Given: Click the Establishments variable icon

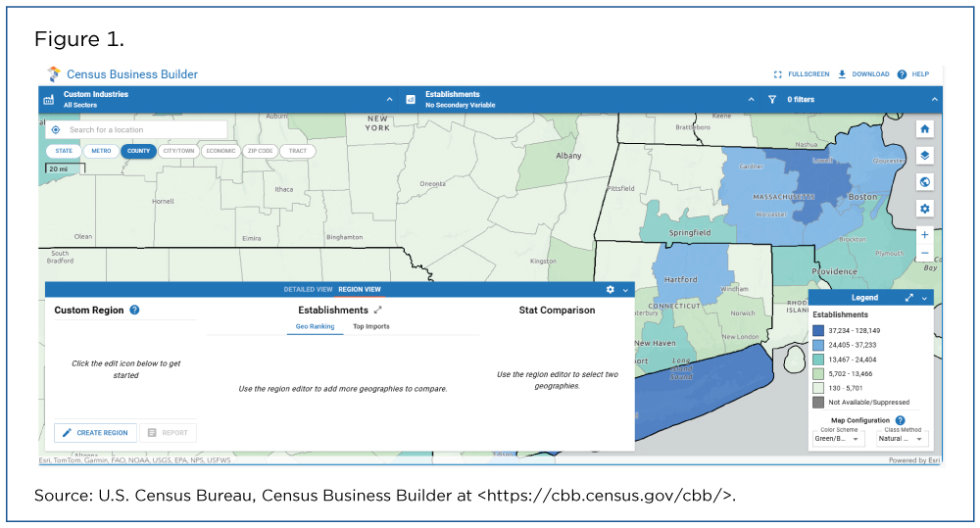Looking at the screenshot, I should (411, 99).
